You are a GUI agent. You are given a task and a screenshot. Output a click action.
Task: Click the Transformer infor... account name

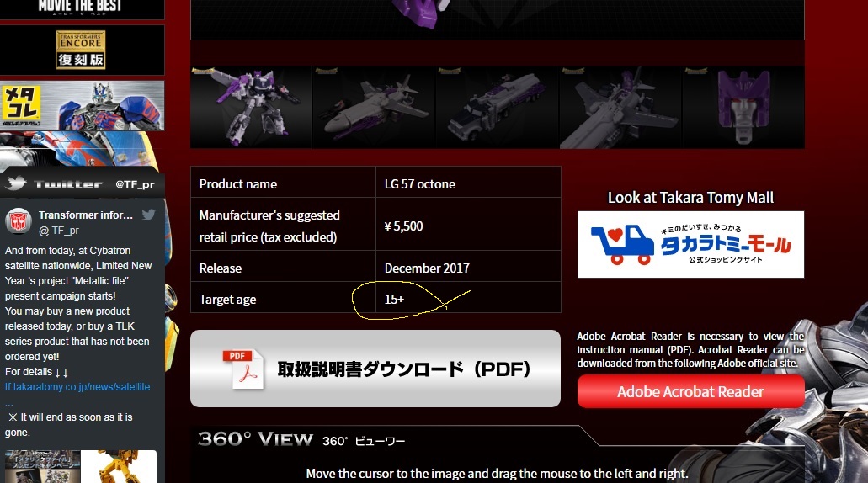(x=86, y=215)
